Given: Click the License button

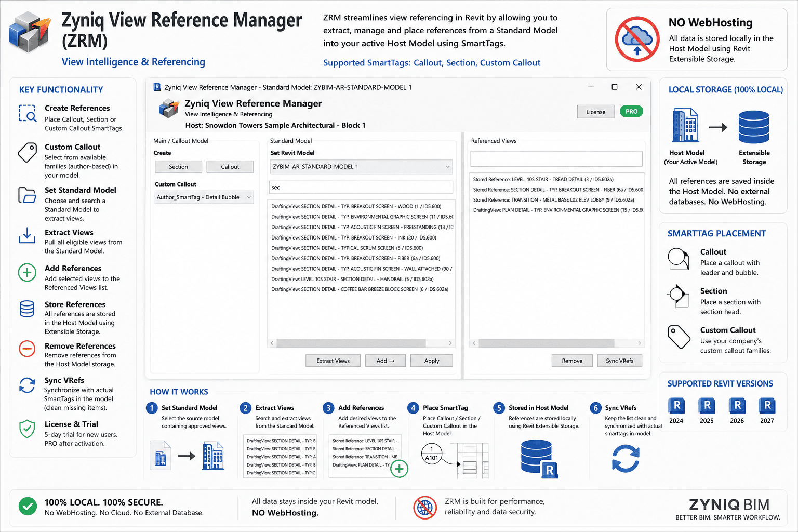Looking at the screenshot, I should 596,112.
